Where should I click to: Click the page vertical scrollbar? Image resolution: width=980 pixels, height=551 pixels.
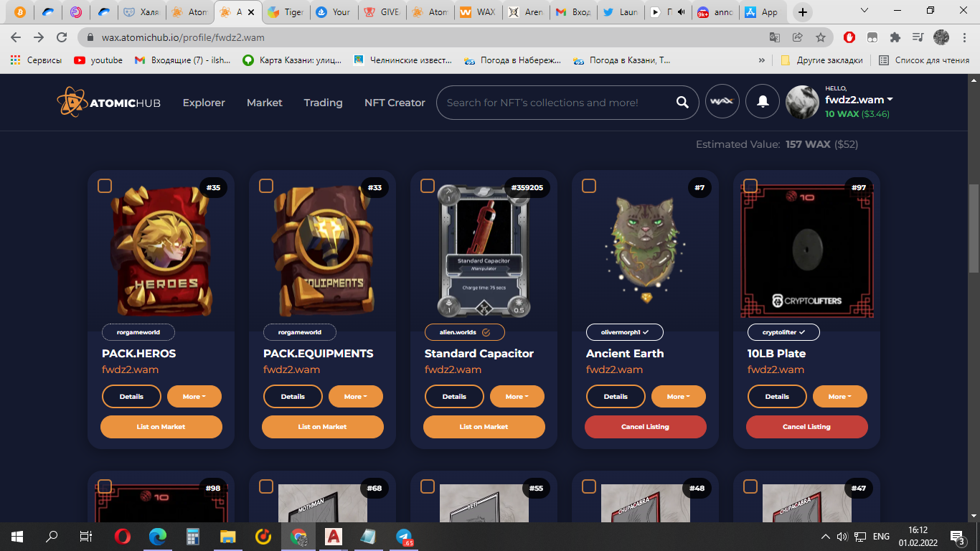click(x=974, y=227)
